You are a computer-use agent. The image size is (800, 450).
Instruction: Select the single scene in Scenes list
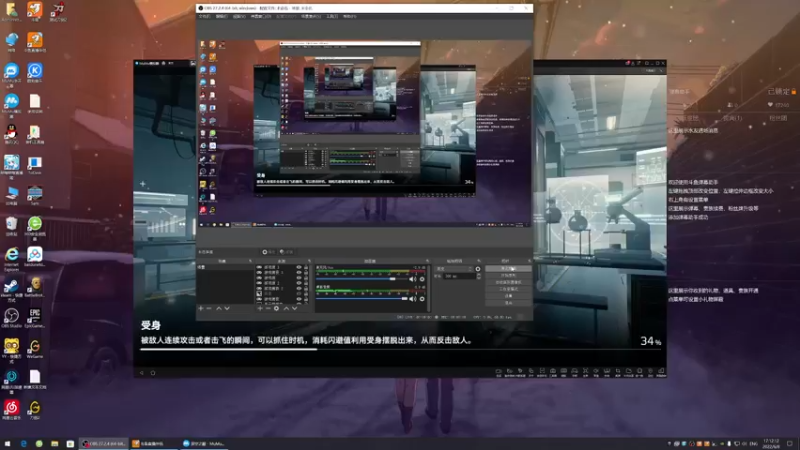click(225, 267)
